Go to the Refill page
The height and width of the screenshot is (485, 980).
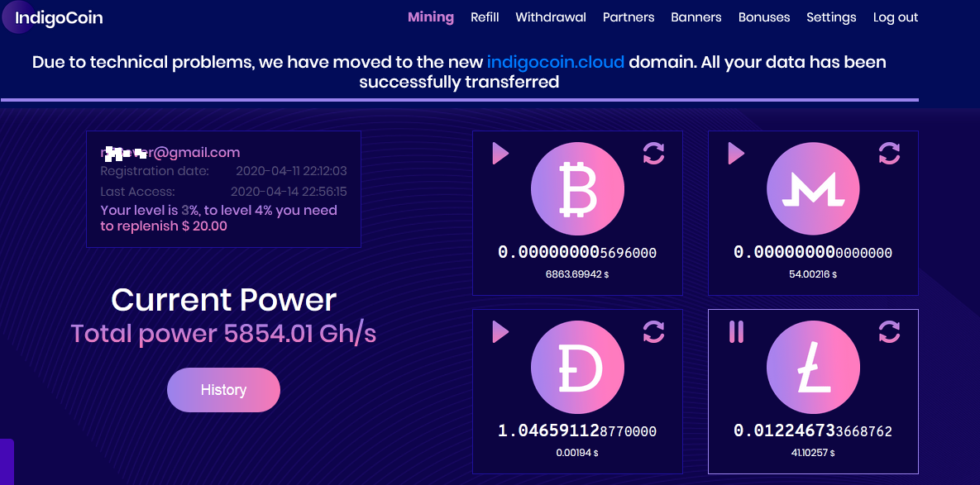[x=485, y=17]
